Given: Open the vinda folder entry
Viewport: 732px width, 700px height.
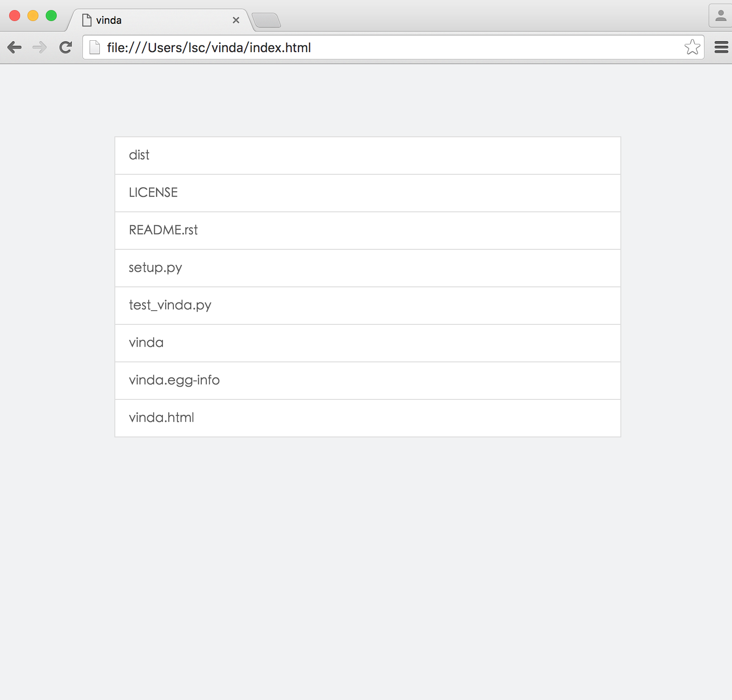Looking at the screenshot, I should 368,343.
